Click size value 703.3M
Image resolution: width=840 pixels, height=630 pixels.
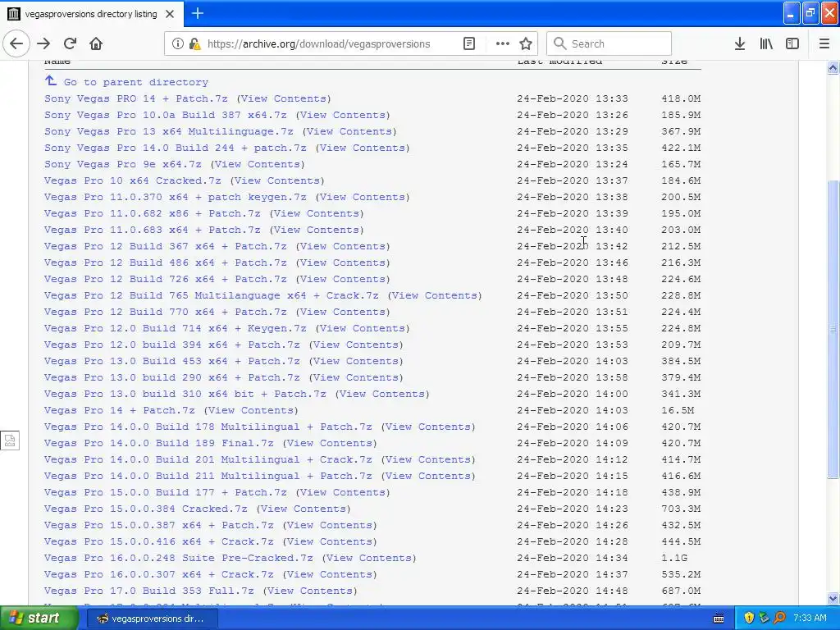681,509
